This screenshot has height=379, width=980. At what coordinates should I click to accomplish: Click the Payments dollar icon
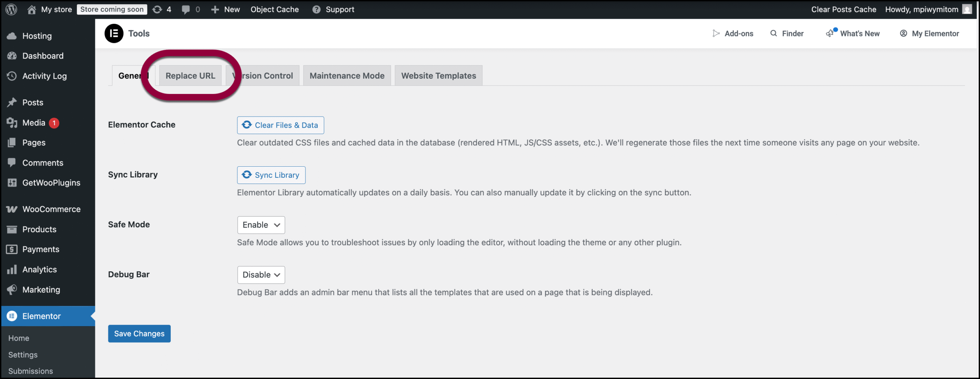12,249
